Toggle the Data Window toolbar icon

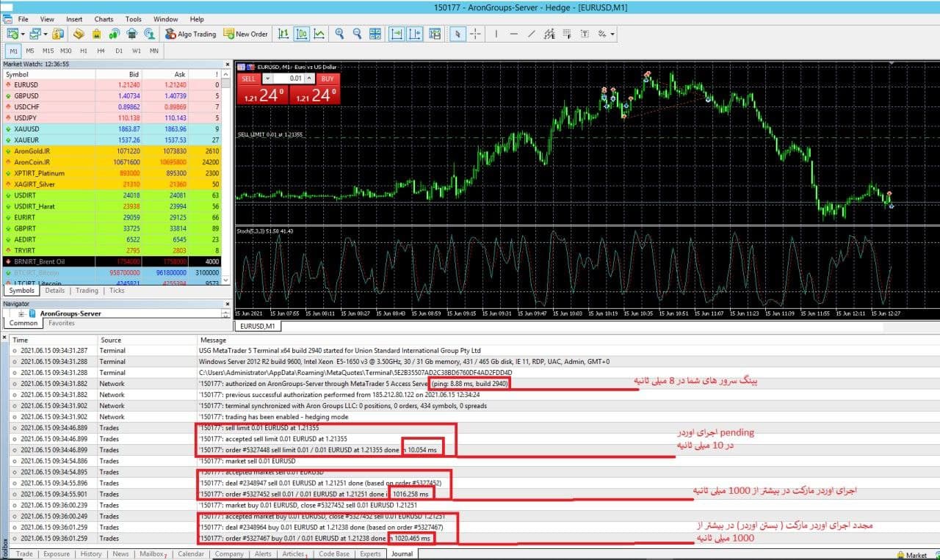coord(78,34)
